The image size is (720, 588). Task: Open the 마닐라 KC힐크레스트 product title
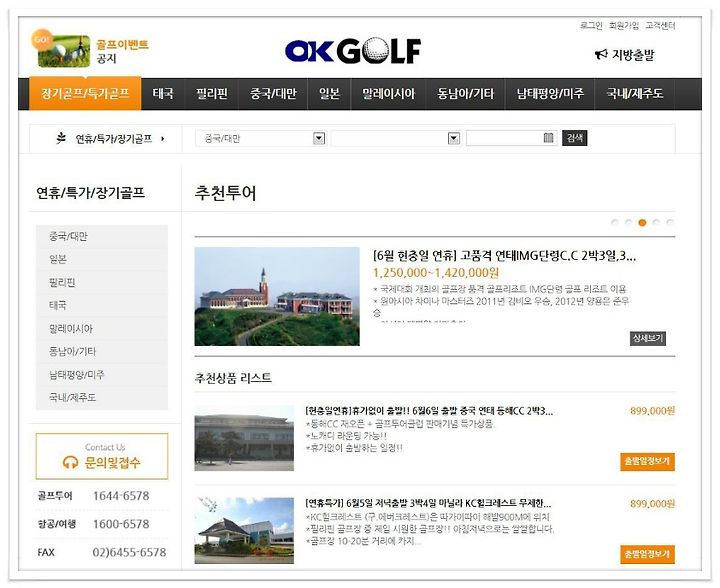[428, 503]
